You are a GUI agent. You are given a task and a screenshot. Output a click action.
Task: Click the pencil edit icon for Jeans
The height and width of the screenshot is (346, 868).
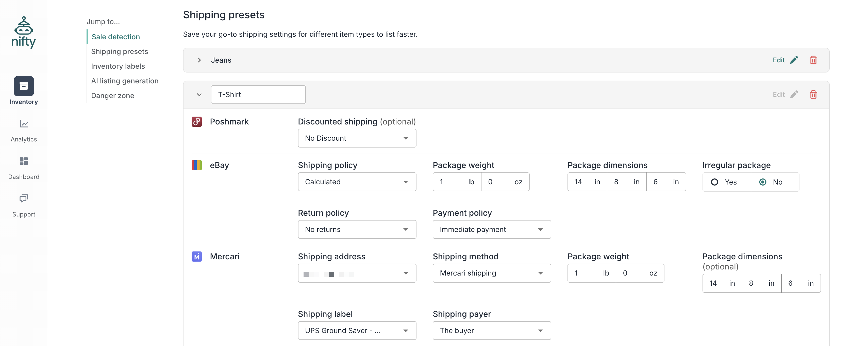tap(794, 60)
